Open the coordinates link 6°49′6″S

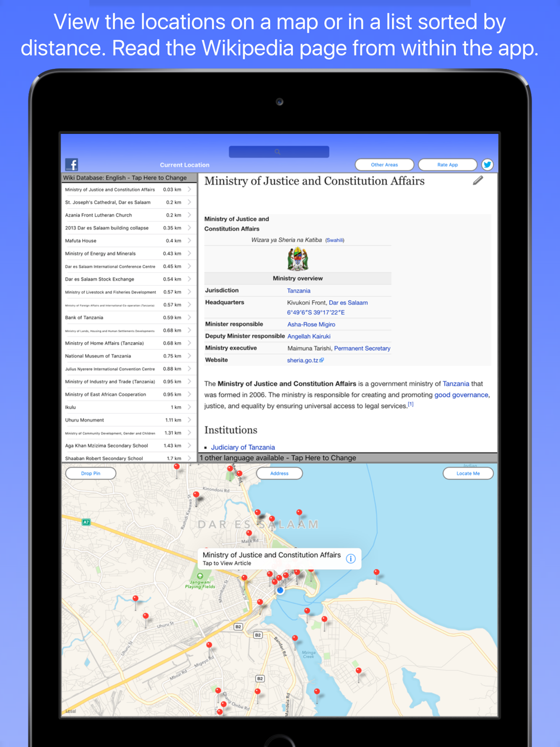pos(316,312)
